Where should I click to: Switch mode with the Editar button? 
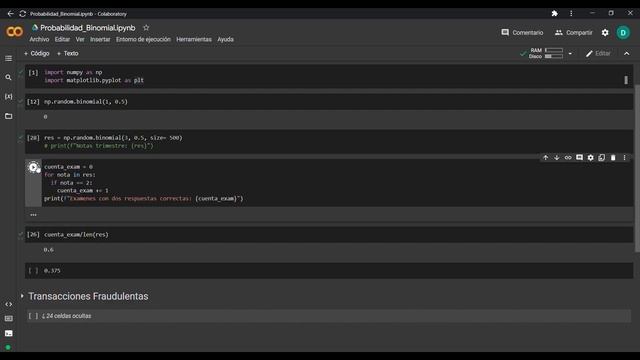(598, 53)
